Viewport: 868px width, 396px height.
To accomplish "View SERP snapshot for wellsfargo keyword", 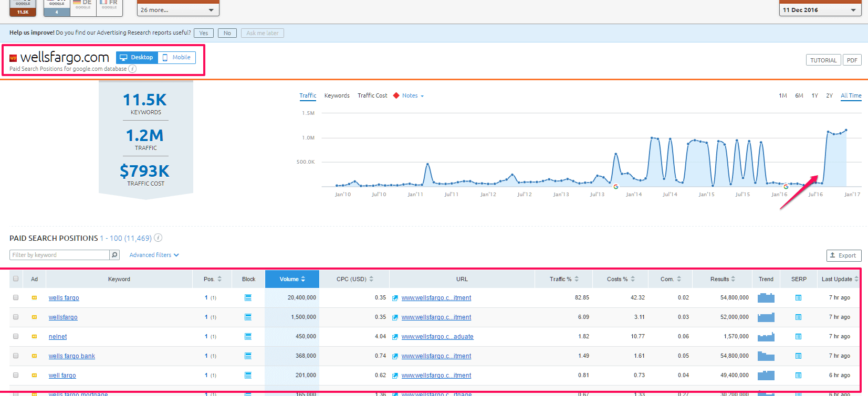I will click(x=798, y=317).
